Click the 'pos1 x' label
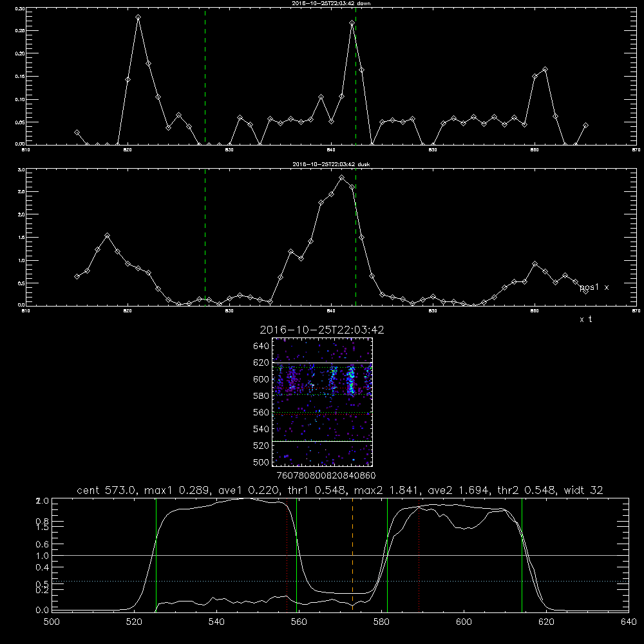644x644 pixels. pyautogui.click(x=594, y=287)
